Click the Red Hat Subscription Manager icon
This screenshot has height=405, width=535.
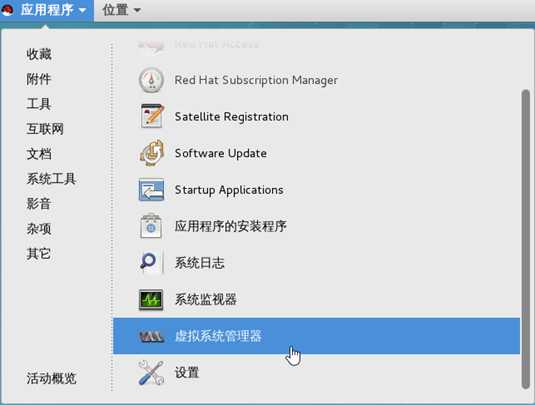(x=151, y=80)
